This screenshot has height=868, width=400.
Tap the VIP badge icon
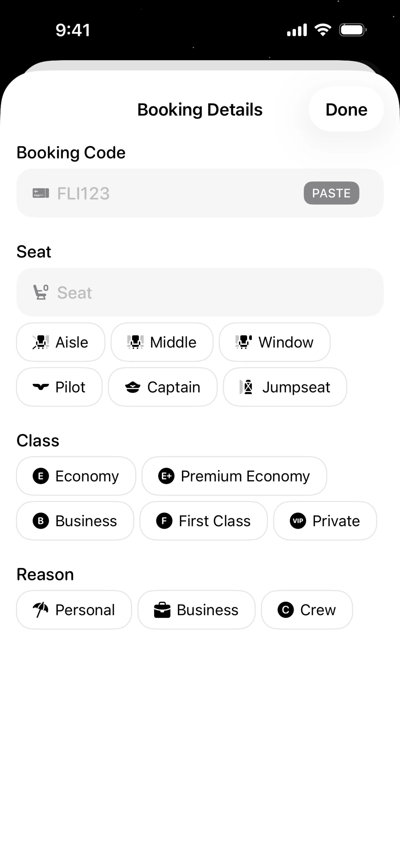pyautogui.click(x=298, y=521)
